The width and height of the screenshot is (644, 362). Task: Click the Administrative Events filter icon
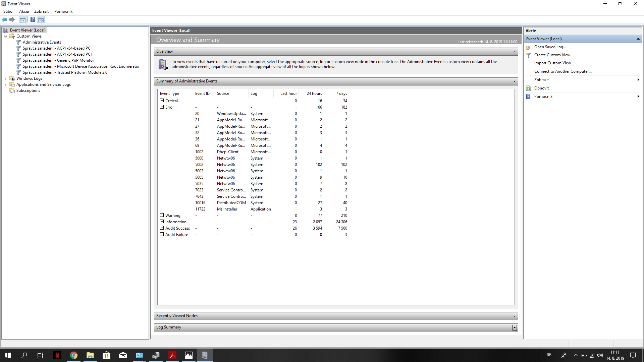click(18, 42)
